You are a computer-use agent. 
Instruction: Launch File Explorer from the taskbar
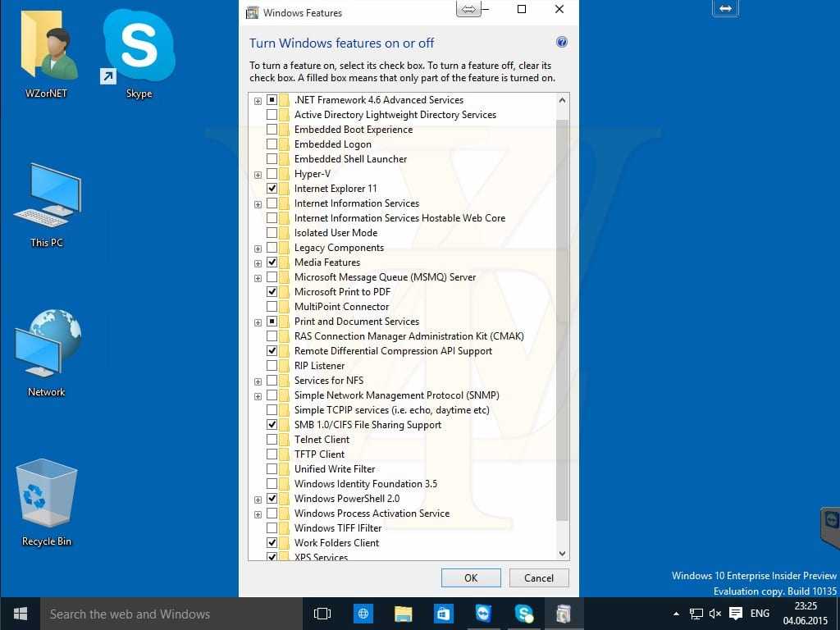pyautogui.click(x=403, y=614)
